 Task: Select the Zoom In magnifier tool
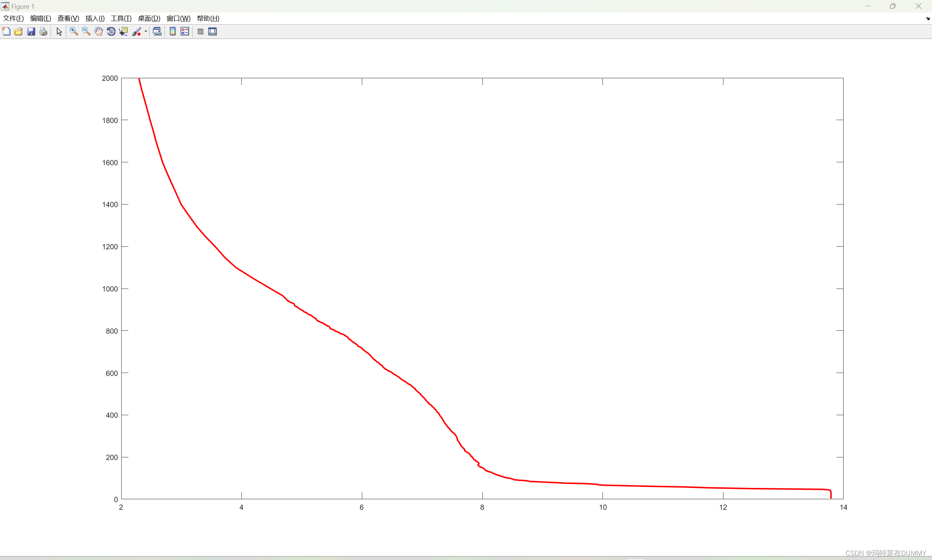coord(74,32)
